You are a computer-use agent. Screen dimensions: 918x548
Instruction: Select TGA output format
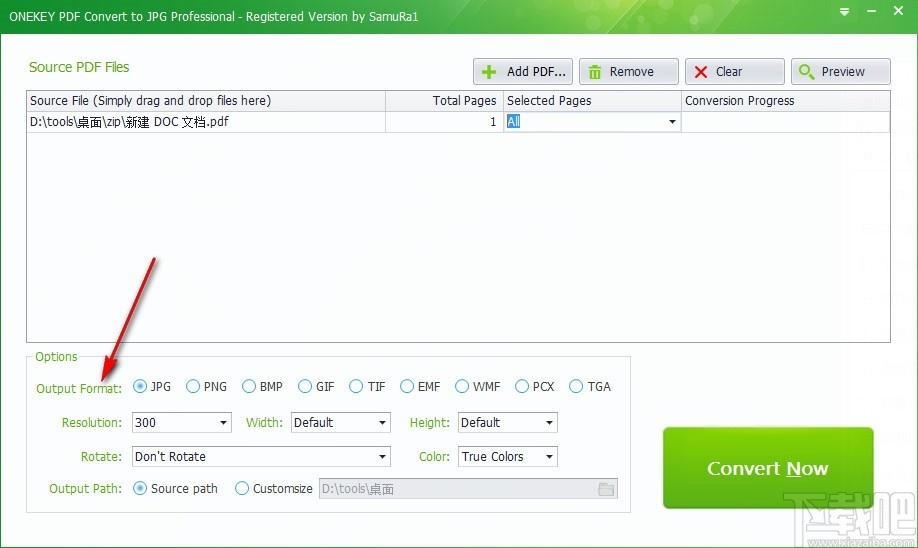(590, 386)
